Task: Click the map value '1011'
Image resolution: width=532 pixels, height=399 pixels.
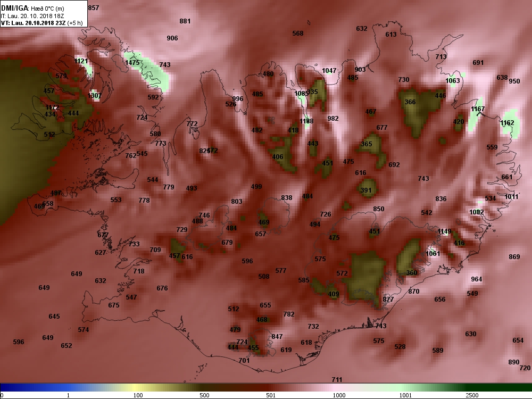Action: click(511, 197)
